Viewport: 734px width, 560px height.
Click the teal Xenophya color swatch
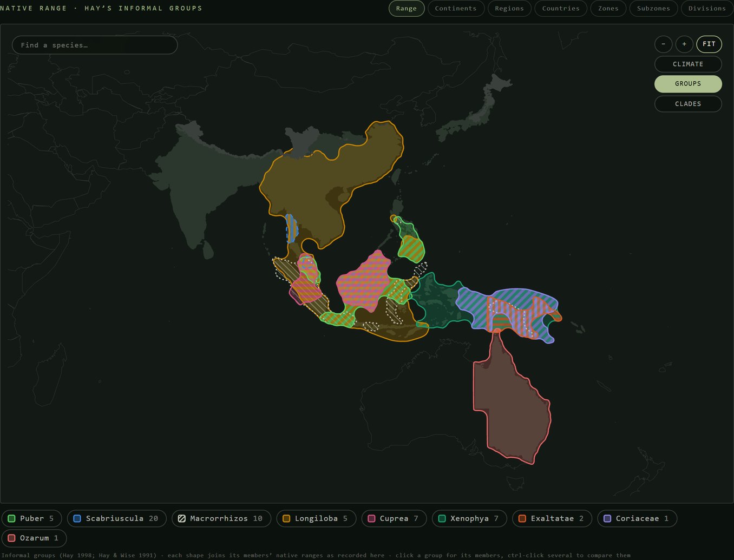[x=442, y=518]
